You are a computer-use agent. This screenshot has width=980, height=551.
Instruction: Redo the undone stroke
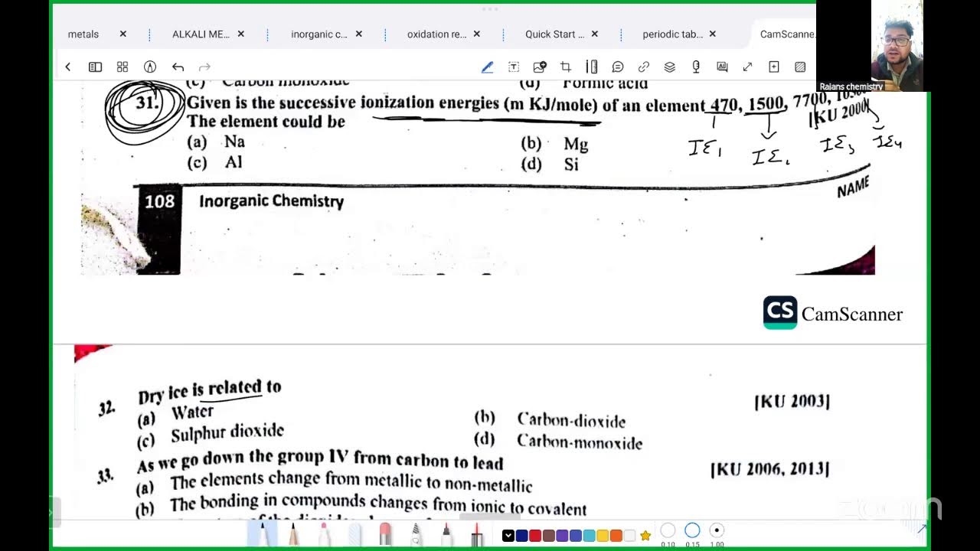(x=204, y=67)
